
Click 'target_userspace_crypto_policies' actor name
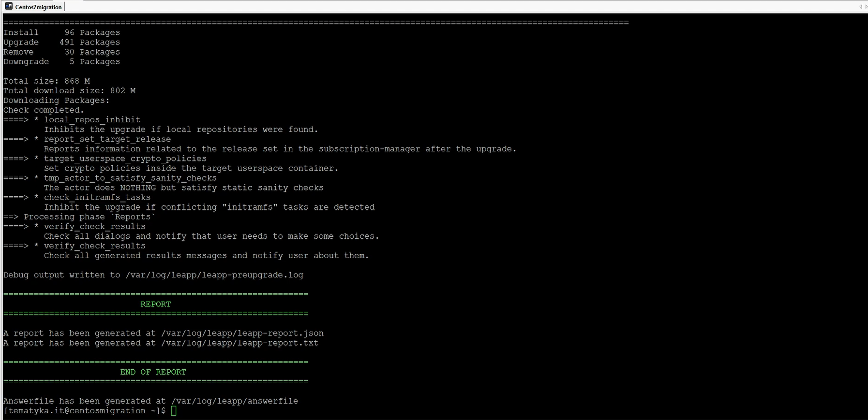pos(125,159)
